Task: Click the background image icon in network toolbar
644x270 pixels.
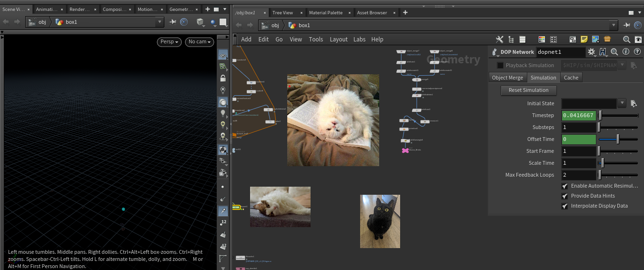Action: click(595, 40)
